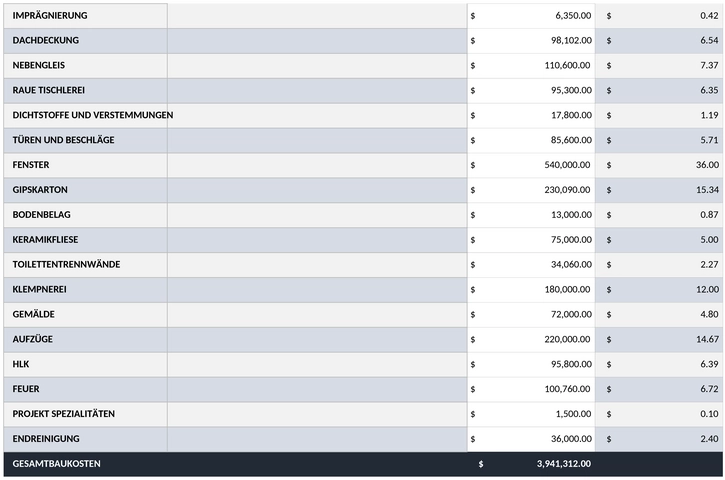Click the 6.54 per-unit cell

click(x=659, y=41)
